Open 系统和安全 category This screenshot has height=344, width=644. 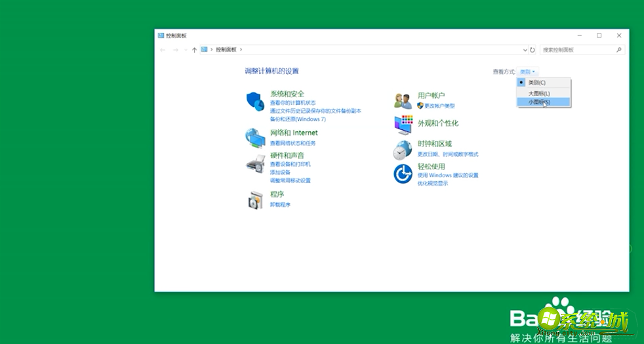click(287, 94)
